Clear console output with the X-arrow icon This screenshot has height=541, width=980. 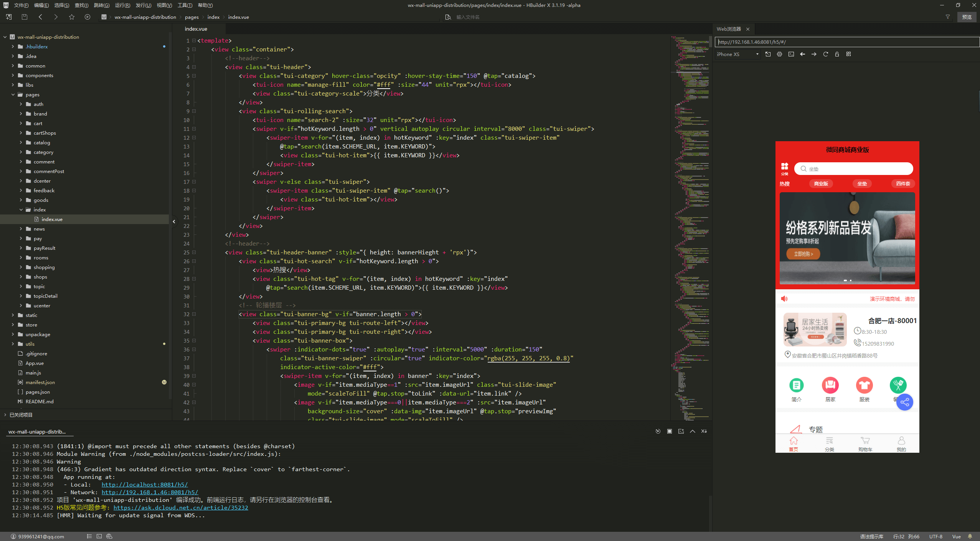[x=704, y=431]
